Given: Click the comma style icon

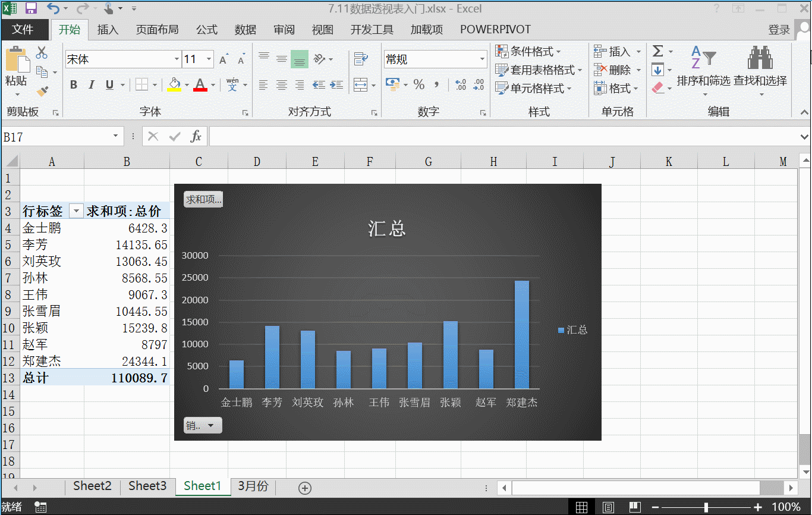Looking at the screenshot, I should (436, 85).
